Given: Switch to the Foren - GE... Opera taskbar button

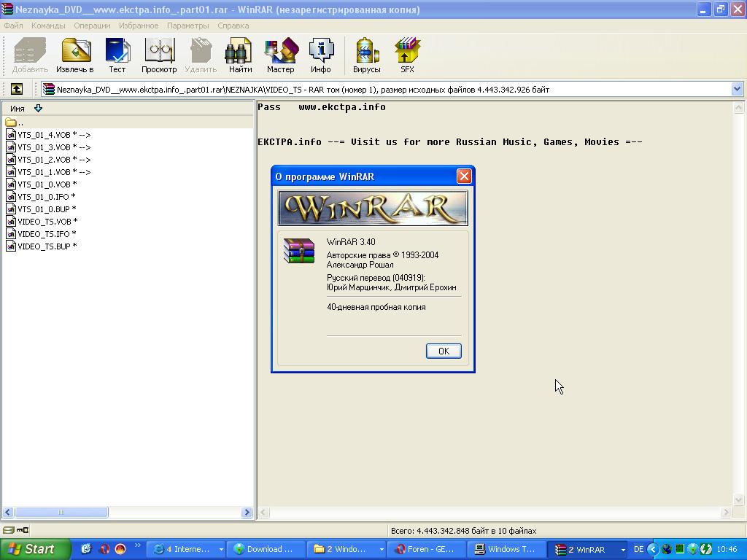Looking at the screenshot, I should pos(426,549).
